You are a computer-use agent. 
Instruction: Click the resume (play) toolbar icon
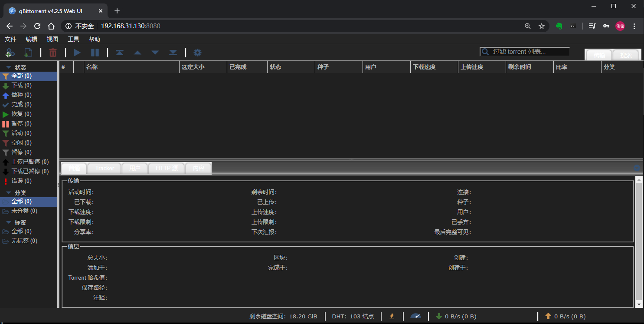click(77, 53)
